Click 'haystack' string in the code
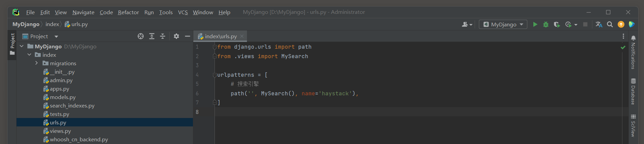 [x=335, y=94]
